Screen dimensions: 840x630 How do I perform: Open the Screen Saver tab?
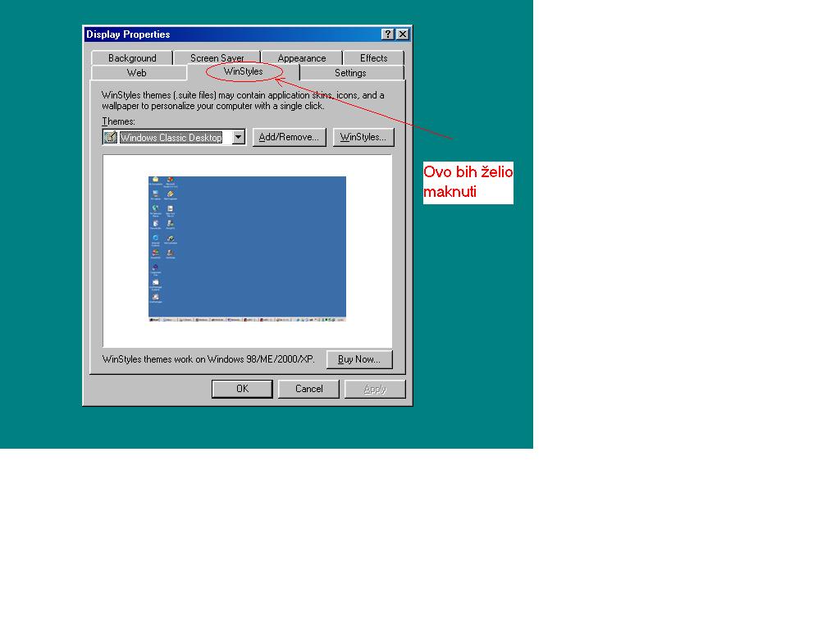click(x=217, y=58)
